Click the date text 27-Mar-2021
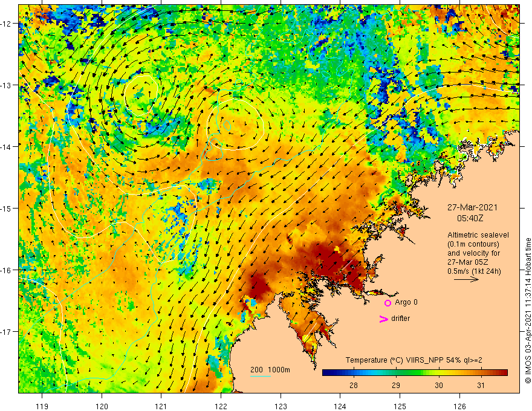Screen dimensions: 532x411 click(x=472, y=207)
